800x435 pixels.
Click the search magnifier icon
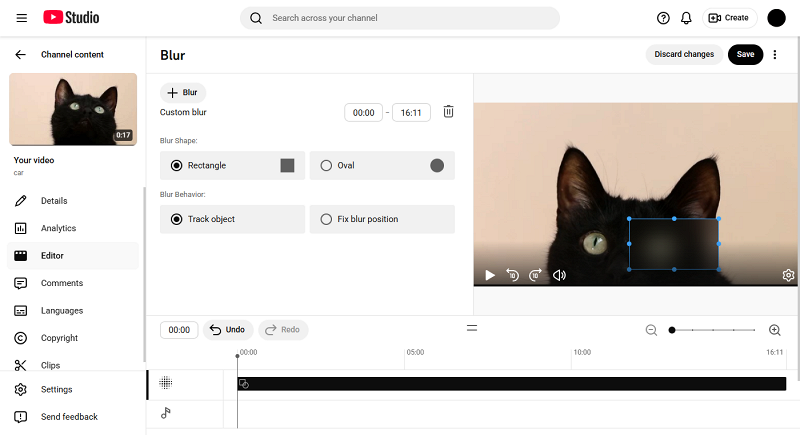(x=256, y=18)
